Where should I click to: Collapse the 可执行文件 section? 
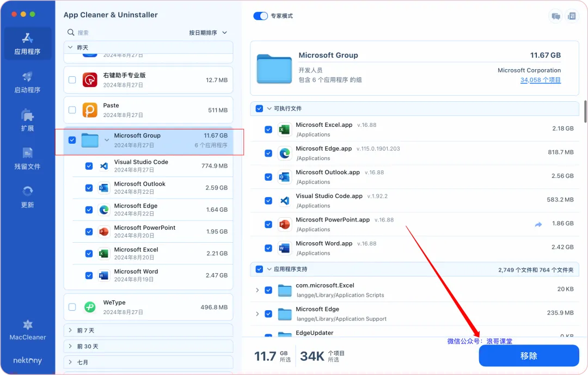pos(269,108)
